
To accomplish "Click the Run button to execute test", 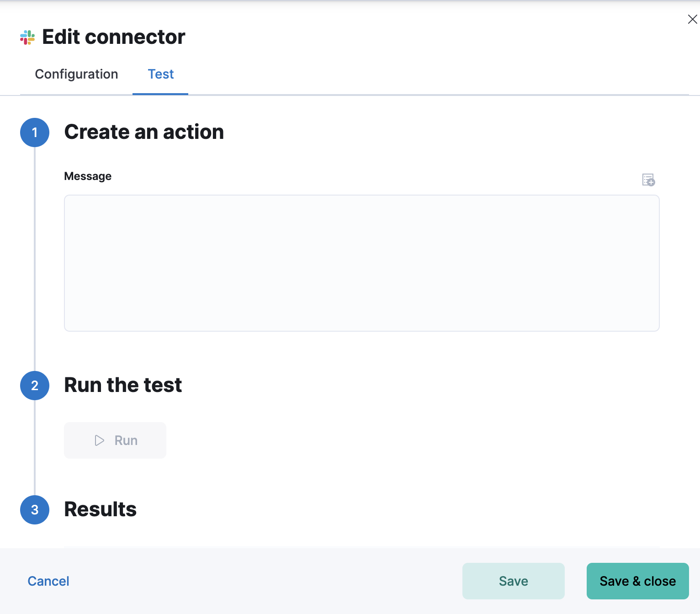I will tap(115, 440).
